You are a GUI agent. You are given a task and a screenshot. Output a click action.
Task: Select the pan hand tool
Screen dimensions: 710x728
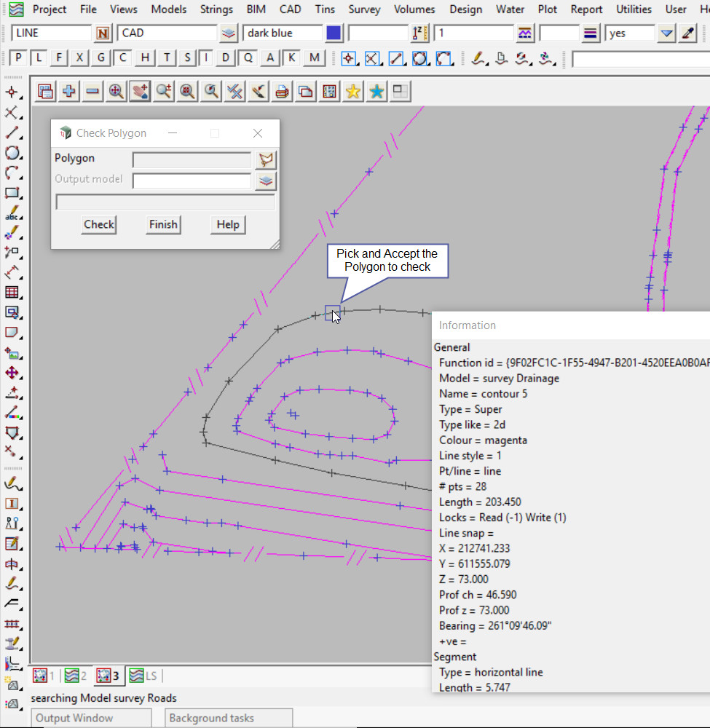[x=140, y=91]
